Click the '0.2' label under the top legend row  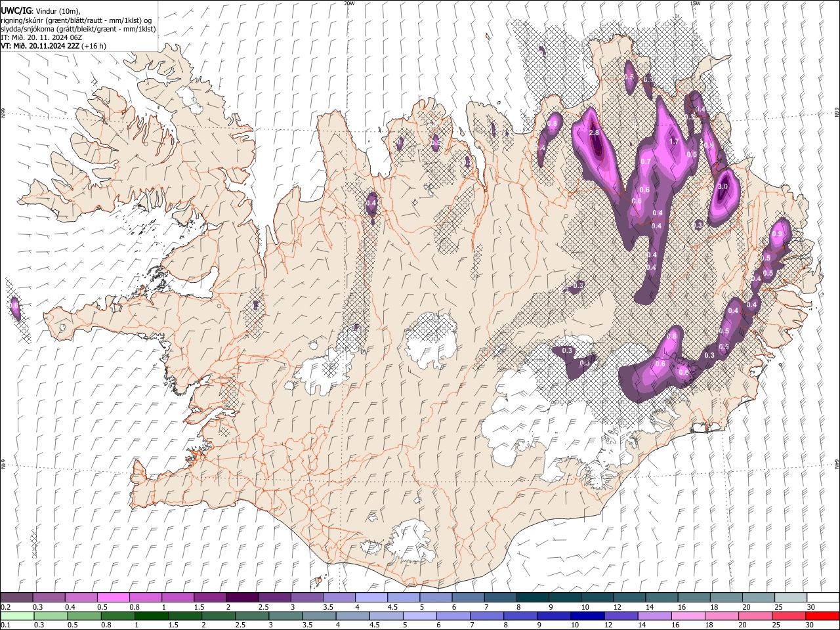click(5, 607)
